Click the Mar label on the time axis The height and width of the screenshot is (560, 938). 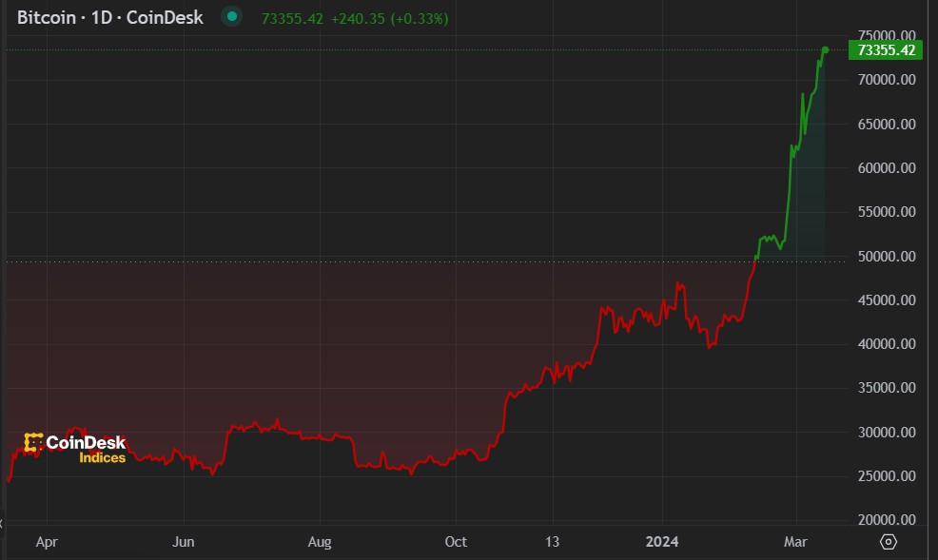(795, 542)
